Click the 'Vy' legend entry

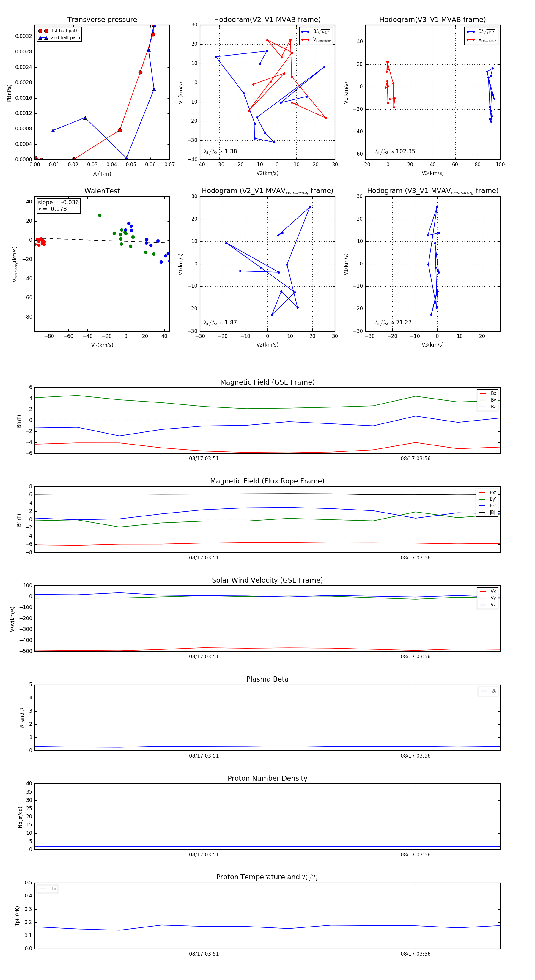pyautogui.click(x=488, y=598)
